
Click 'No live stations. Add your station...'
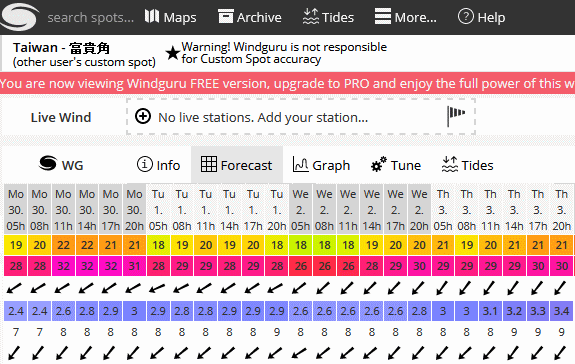(263, 117)
